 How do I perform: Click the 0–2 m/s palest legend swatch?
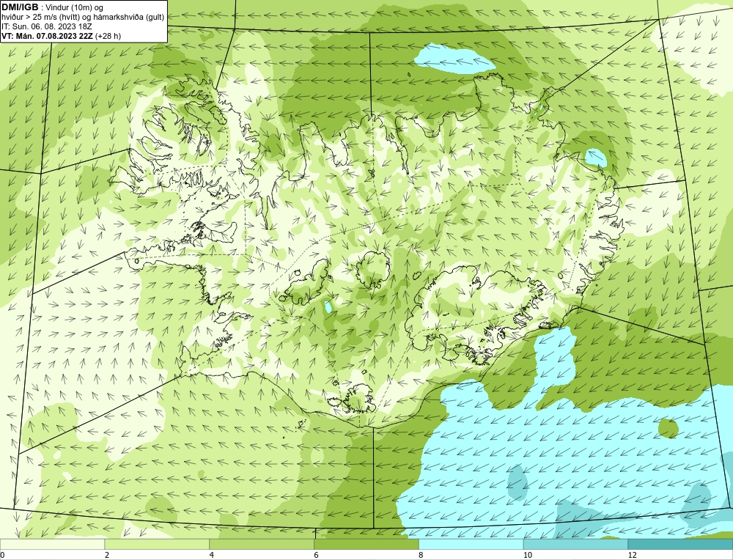pos(52,544)
